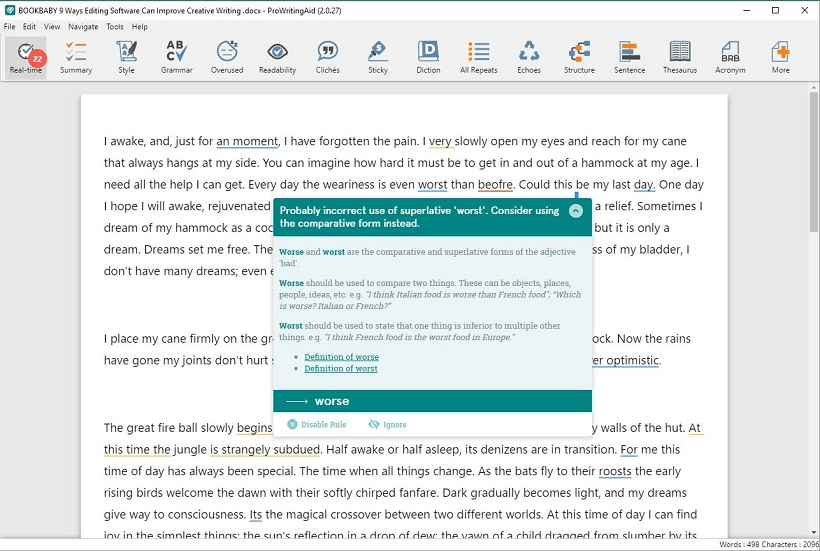
Task: Click the scrollbar up arrow
Action: [814, 86]
